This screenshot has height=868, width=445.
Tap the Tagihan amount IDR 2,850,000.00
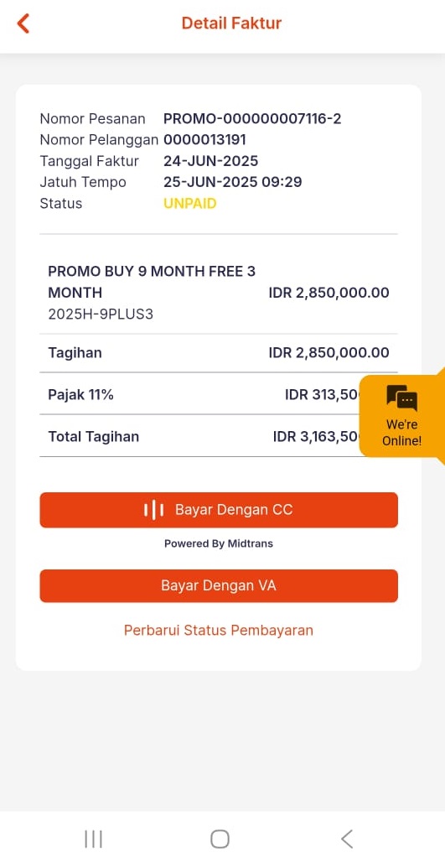(329, 353)
